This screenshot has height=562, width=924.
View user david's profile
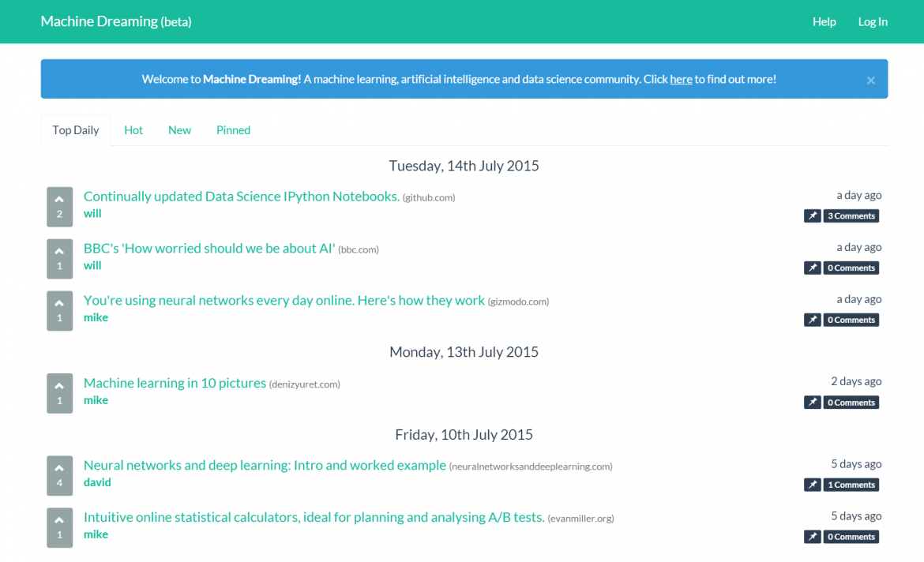tap(97, 482)
